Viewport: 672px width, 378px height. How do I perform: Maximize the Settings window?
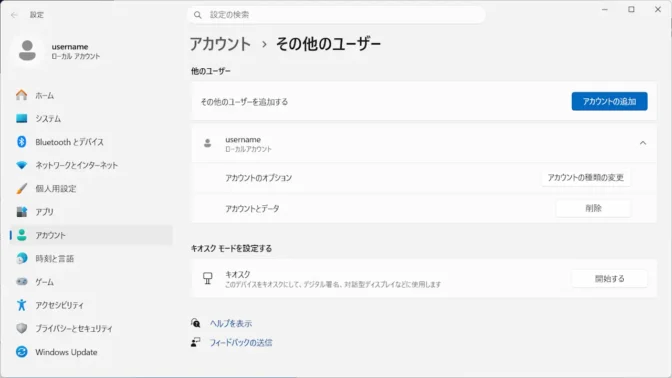[x=631, y=9]
